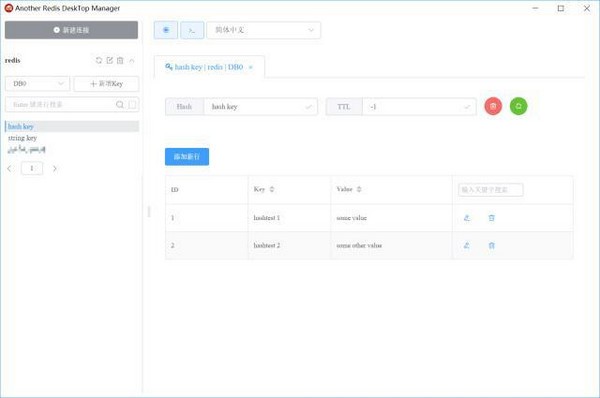Image resolution: width=600 pixels, height=398 pixels.
Task: Click the green refresh key button
Action: click(x=518, y=106)
